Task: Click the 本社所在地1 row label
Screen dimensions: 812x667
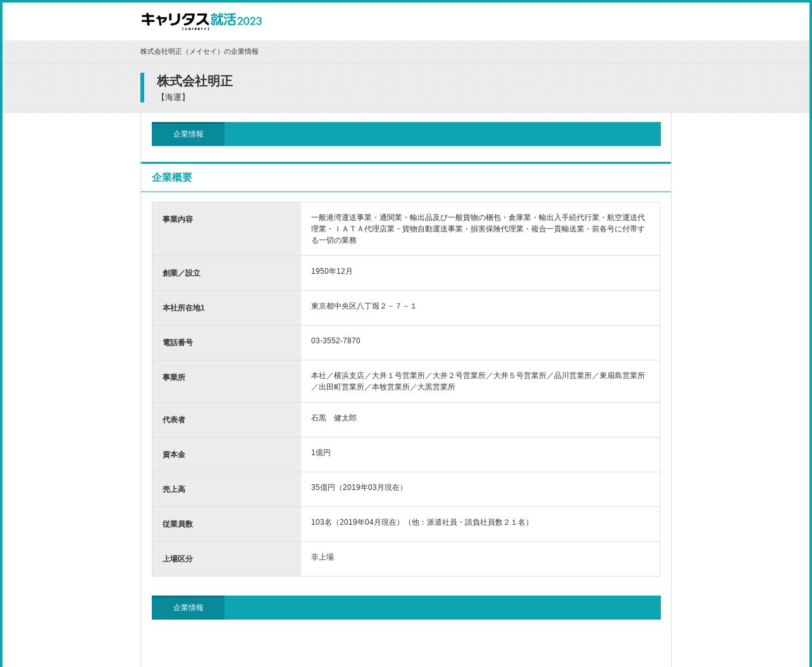Action: pos(183,308)
